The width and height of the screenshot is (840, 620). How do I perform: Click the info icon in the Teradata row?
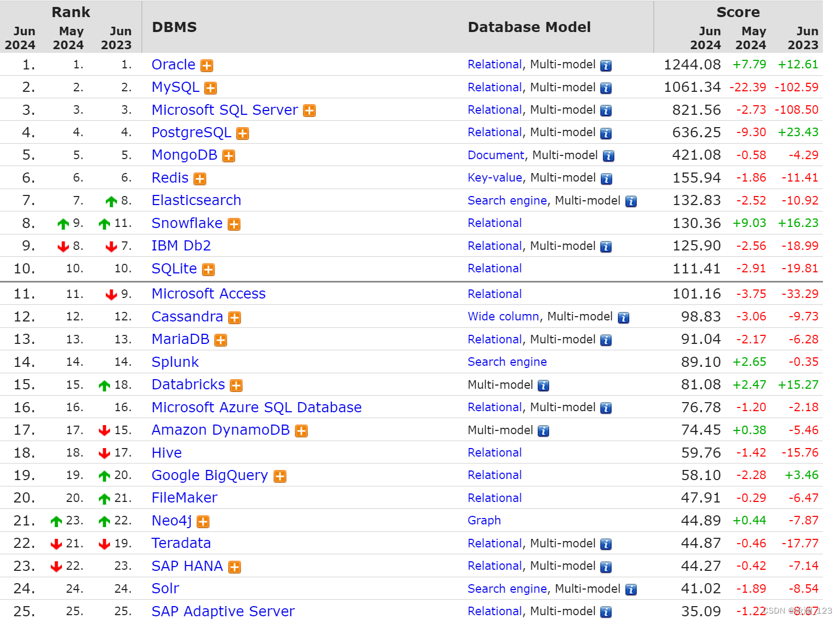[x=606, y=544]
